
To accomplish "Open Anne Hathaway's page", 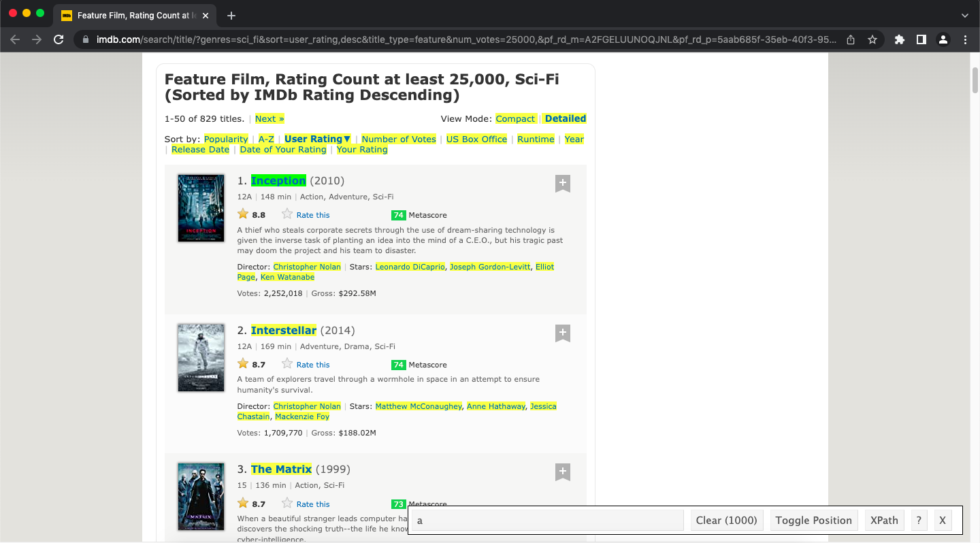I will [496, 406].
